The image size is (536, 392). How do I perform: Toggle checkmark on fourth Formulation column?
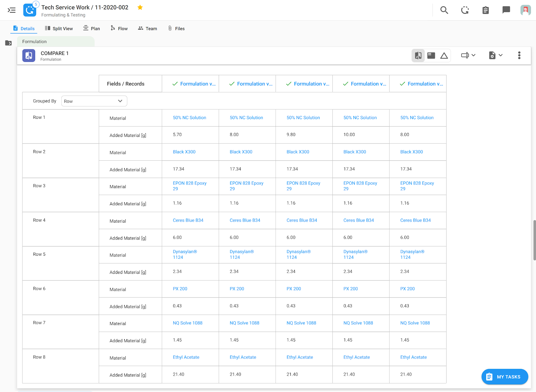click(x=346, y=84)
